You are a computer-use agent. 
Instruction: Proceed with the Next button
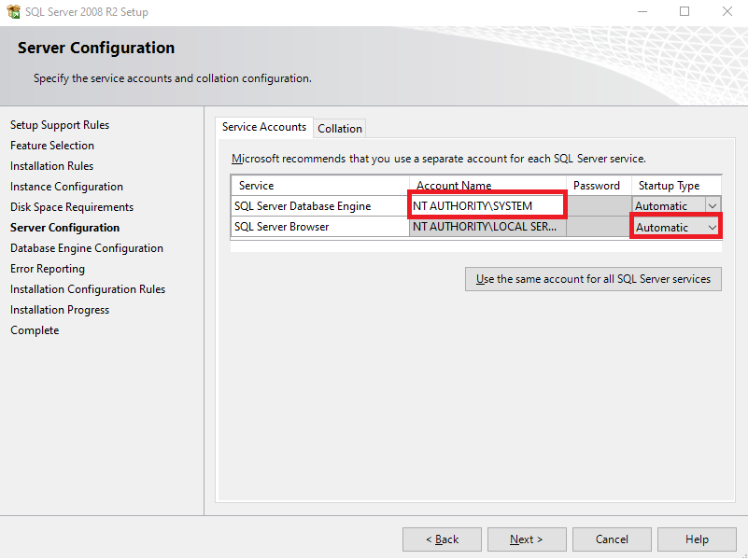527,539
